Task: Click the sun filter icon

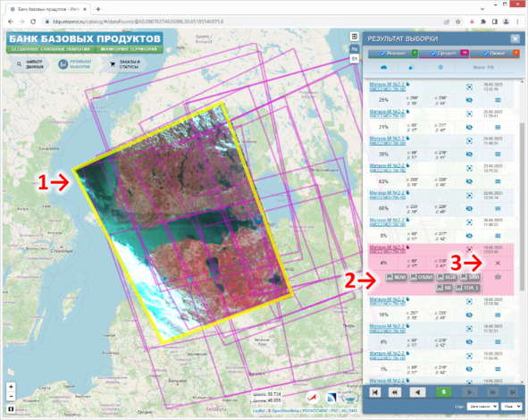Action: tap(440, 67)
